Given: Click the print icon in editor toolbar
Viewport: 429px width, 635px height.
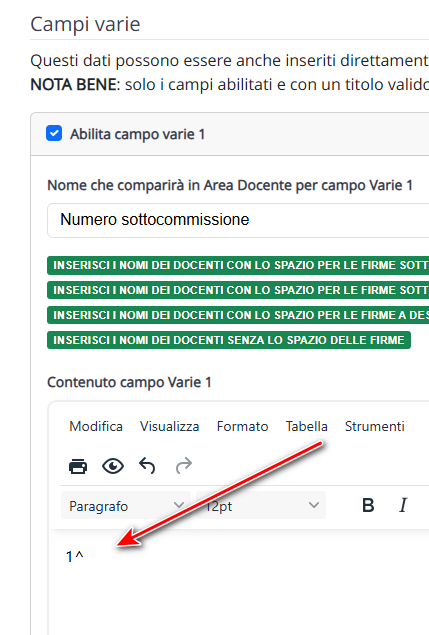Looking at the screenshot, I should coord(78,466).
